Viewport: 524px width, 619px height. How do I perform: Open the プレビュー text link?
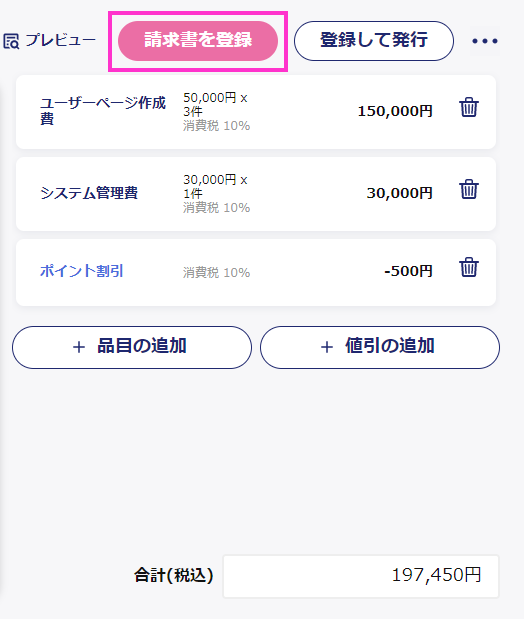coord(61,40)
